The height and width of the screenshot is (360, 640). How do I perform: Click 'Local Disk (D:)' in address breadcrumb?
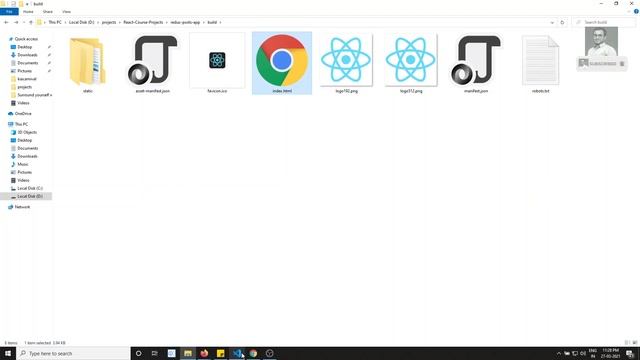tap(81, 22)
